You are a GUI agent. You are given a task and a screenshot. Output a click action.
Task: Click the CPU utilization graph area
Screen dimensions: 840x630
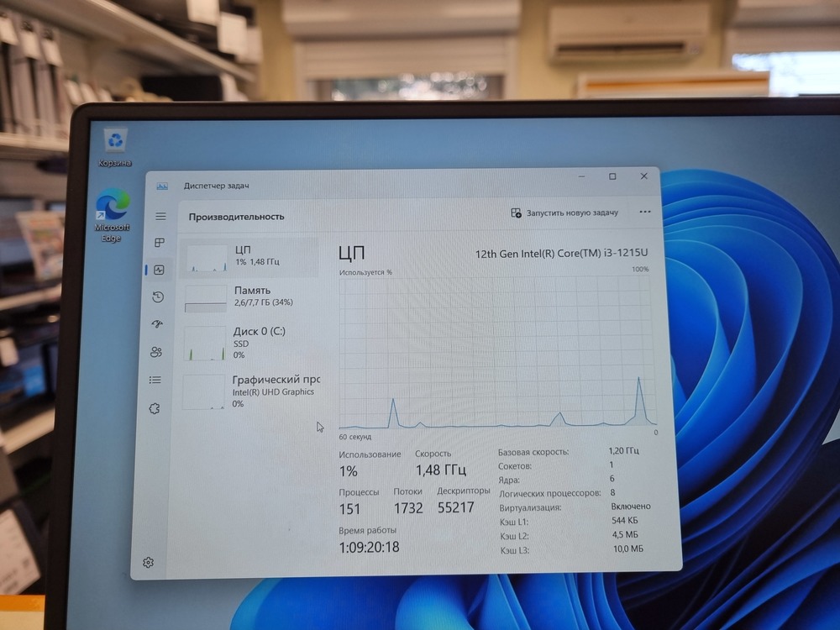click(496, 353)
